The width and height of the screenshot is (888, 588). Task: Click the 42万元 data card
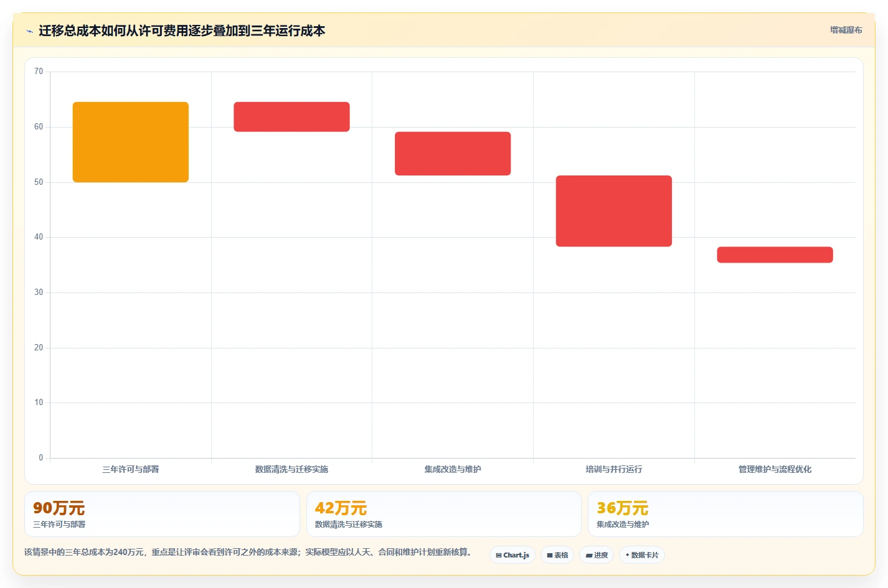[444, 514]
